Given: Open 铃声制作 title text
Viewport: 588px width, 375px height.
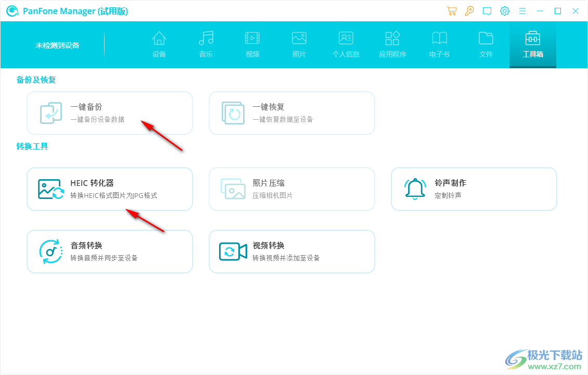Looking at the screenshot, I should tap(451, 183).
